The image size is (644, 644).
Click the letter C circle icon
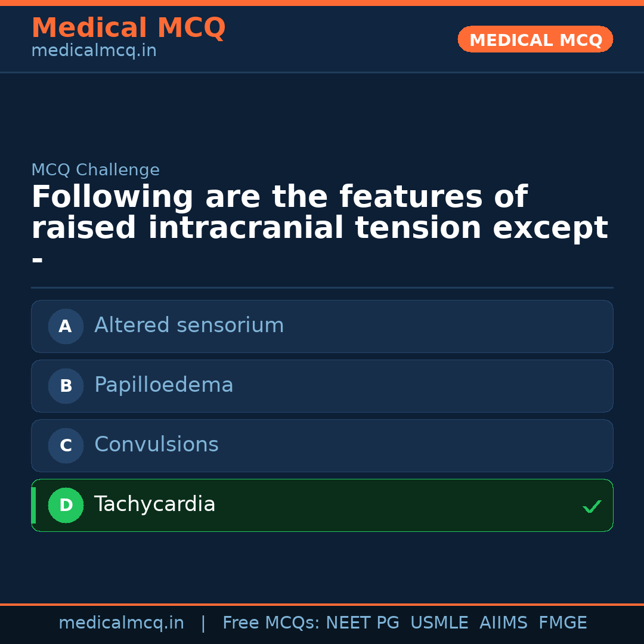tap(66, 445)
